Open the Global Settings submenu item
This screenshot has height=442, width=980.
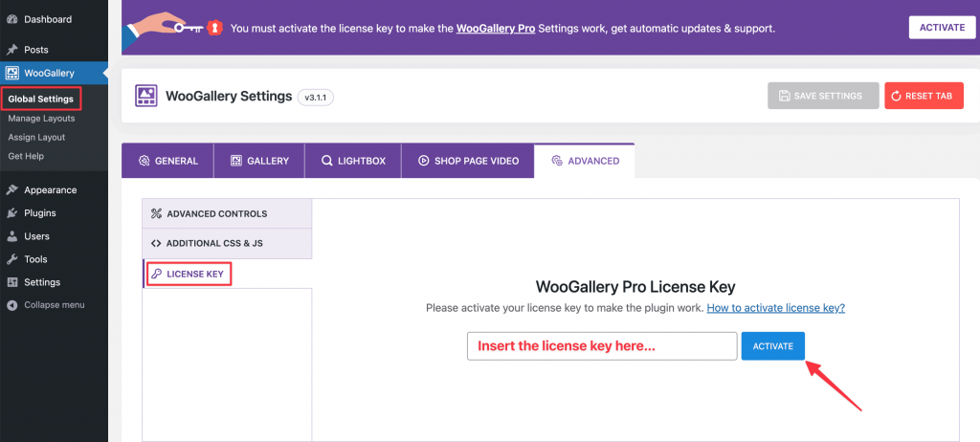(40, 99)
